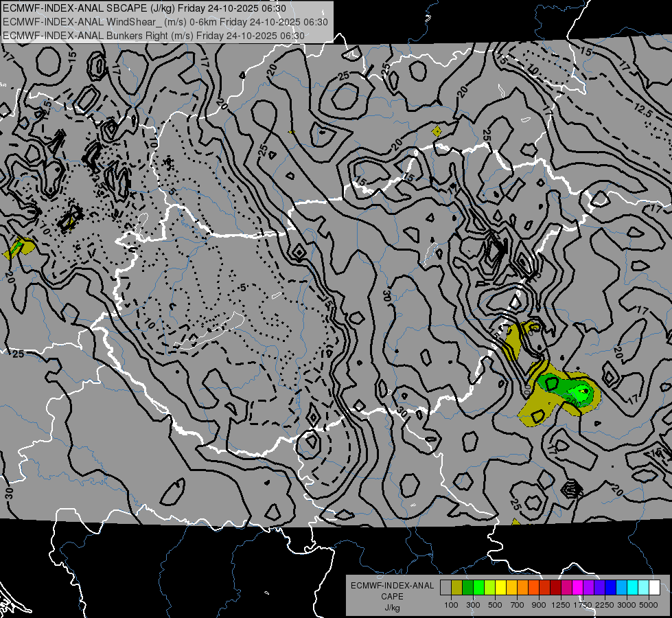The image size is (672, 618).
Task: Select the dark red swatch before 1250
Action: [555, 588]
